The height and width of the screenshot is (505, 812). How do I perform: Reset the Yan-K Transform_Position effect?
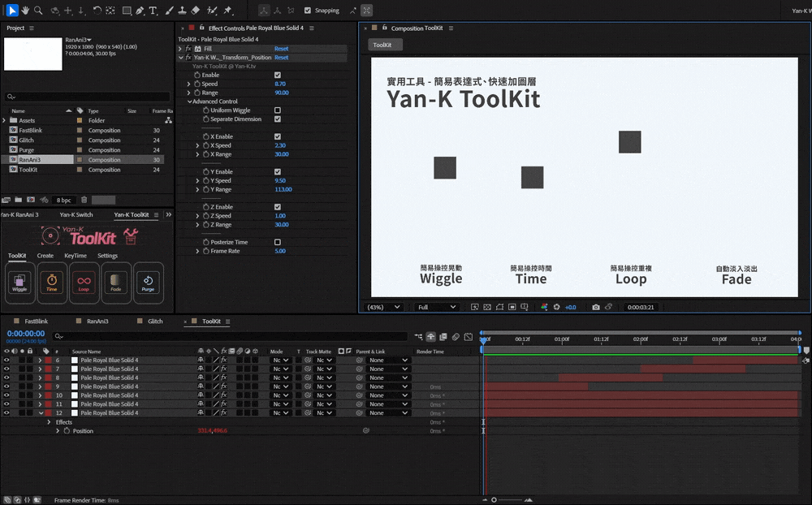point(281,58)
